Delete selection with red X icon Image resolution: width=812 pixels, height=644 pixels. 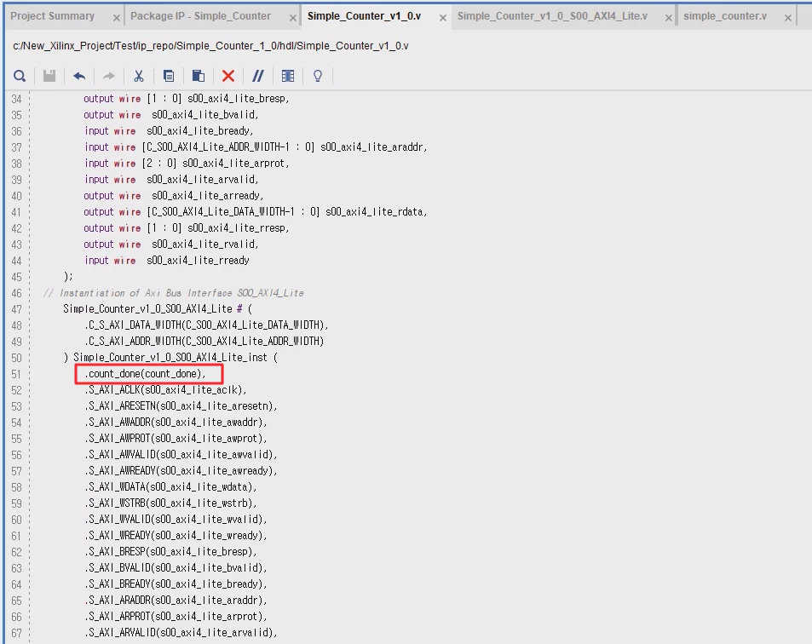coord(227,76)
